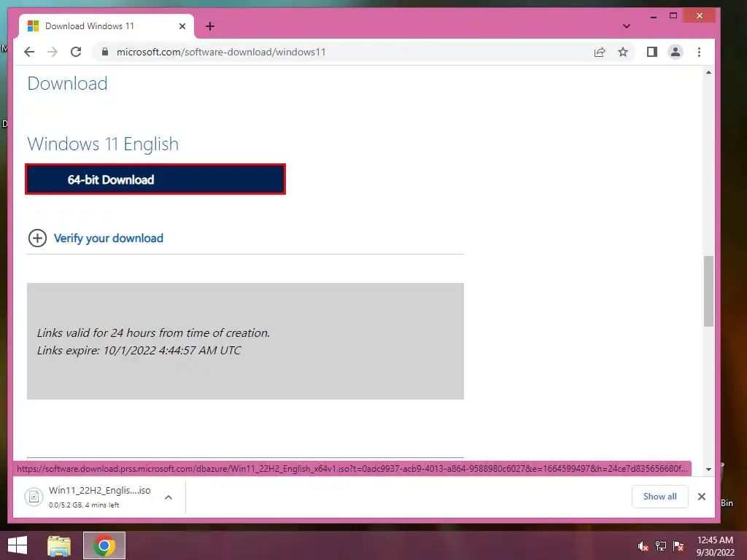Click the scrollbar down arrow
747x560 pixels.
point(708,469)
